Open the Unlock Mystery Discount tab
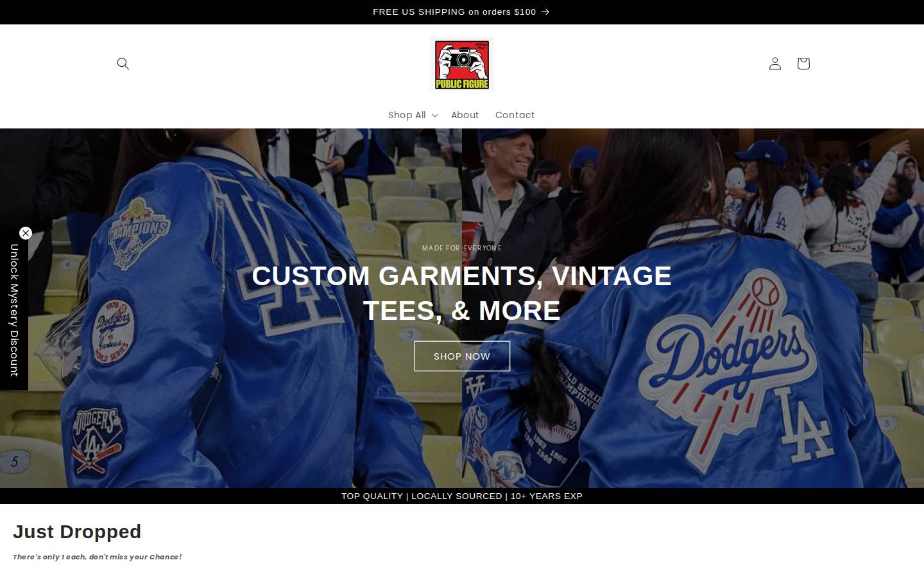924x578 pixels. coord(14,310)
